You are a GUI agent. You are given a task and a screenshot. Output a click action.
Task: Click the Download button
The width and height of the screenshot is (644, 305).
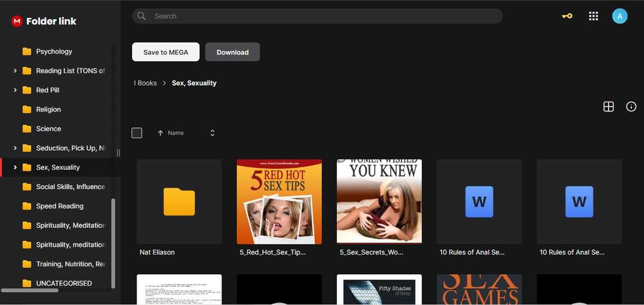click(232, 52)
